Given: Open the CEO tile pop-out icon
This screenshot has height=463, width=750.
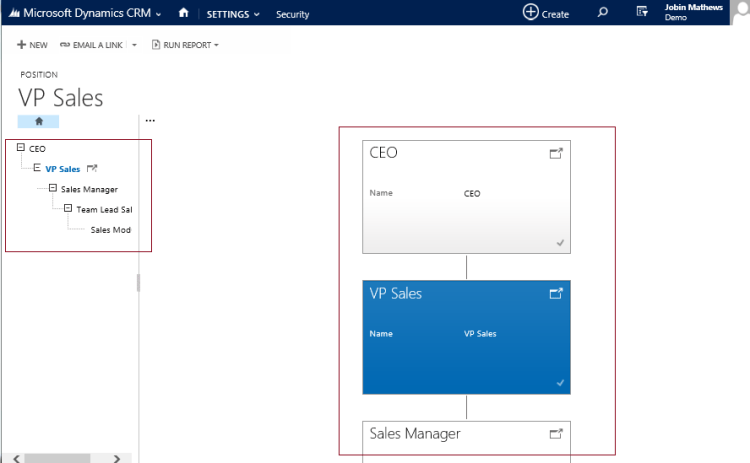Looking at the screenshot, I should click(556, 153).
